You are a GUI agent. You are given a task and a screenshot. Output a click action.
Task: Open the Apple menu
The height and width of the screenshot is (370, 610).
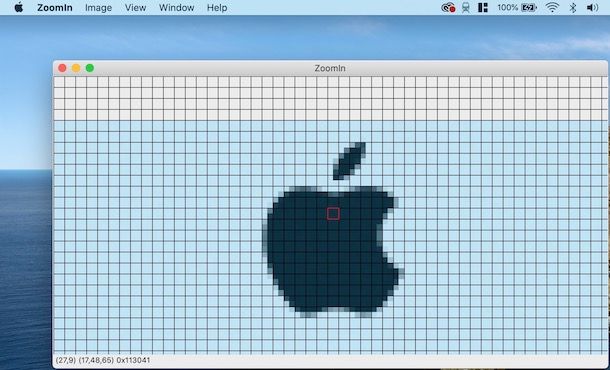(18, 7)
